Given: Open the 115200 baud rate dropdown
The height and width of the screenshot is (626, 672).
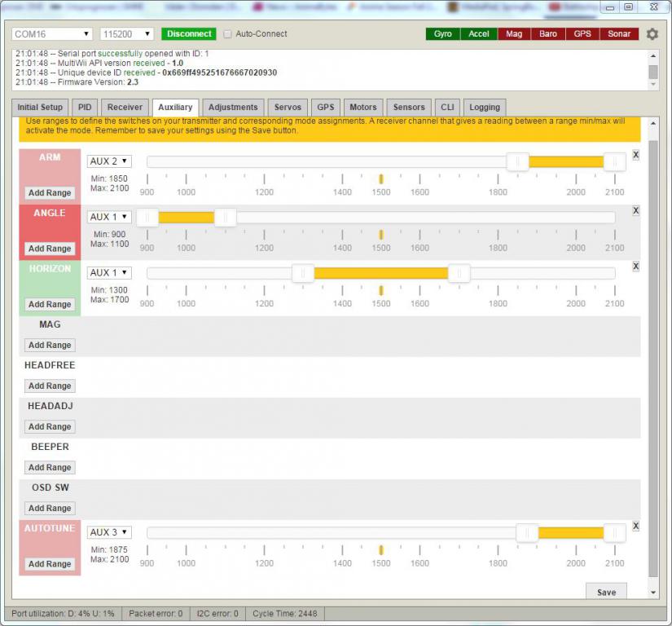Looking at the screenshot, I should [126, 34].
